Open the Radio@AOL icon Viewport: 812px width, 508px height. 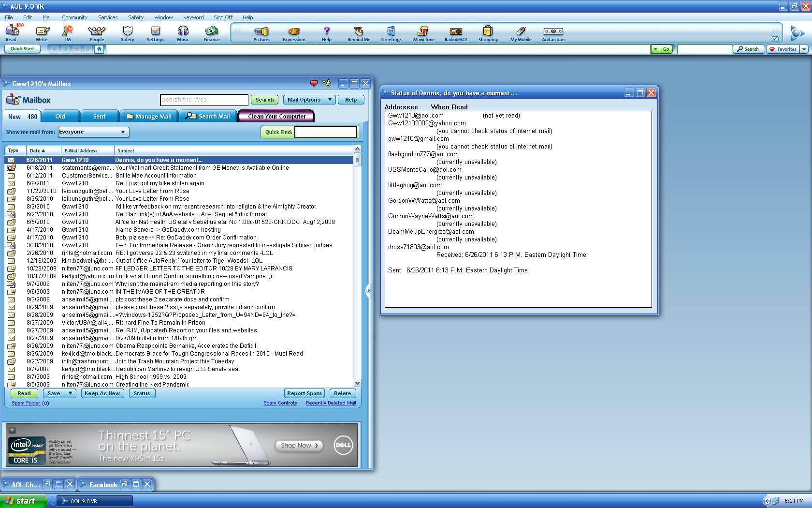tap(456, 34)
